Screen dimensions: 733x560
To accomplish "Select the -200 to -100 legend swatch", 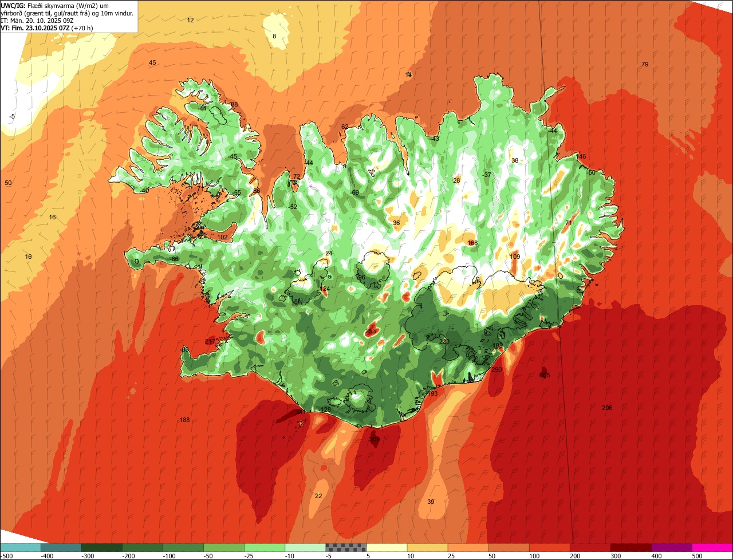I will (142, 547).
